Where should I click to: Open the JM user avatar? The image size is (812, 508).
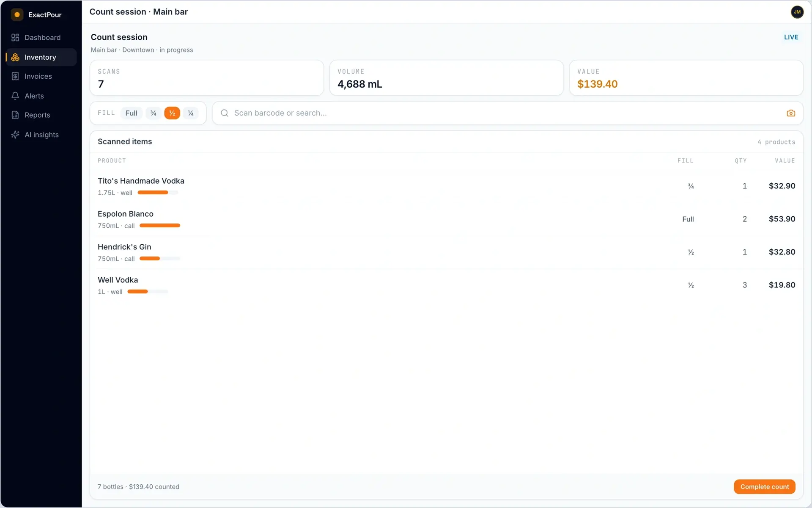[797, 12]
